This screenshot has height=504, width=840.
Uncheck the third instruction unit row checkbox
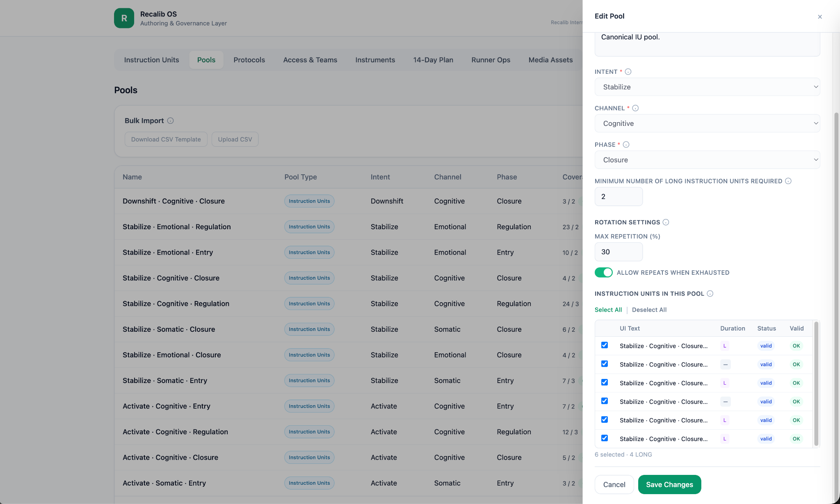(x=605, y=382)
